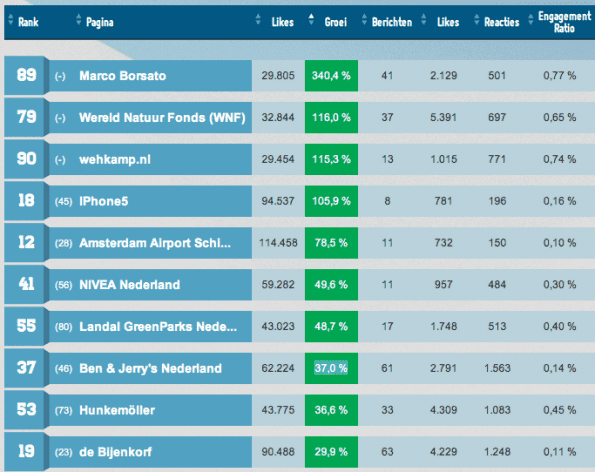The width and height of the screenshot is (595, 472).
Task: Open the iPhone5 page link
Action: [x=104, y=201]
